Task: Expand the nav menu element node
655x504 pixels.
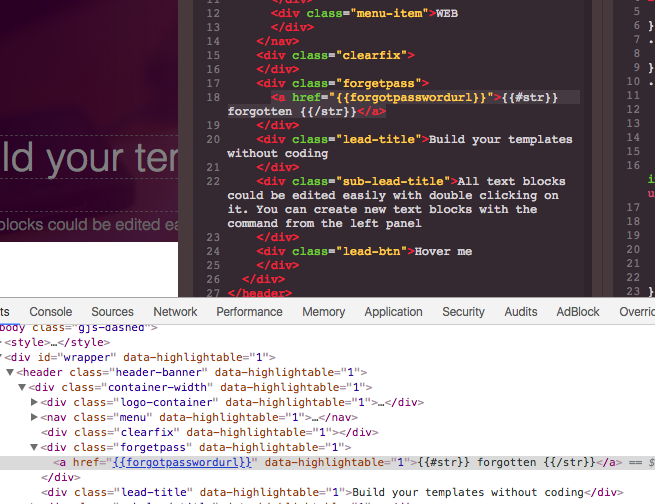Action: [34, 417]
